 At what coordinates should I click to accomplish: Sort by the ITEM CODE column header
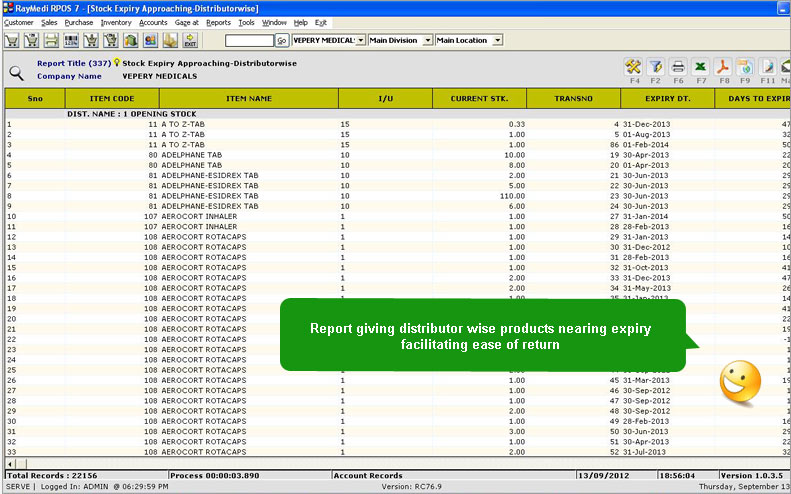pos(112,98)
